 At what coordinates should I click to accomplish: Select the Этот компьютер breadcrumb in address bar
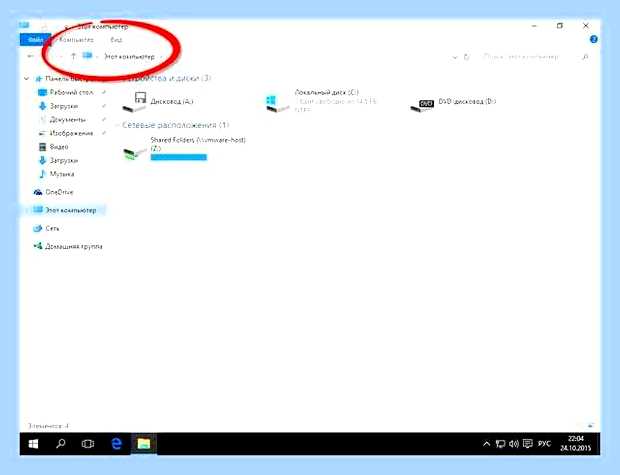129,57
